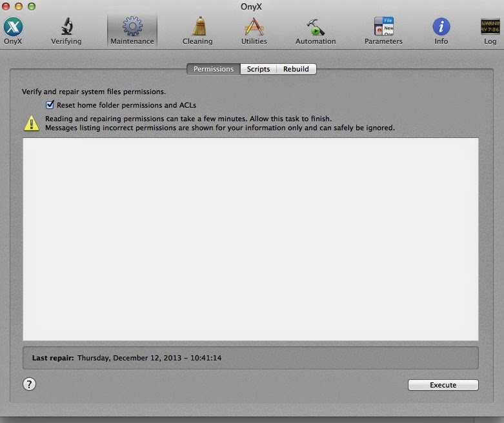Open the Verifying microscope section

click(x=66, y=31)
